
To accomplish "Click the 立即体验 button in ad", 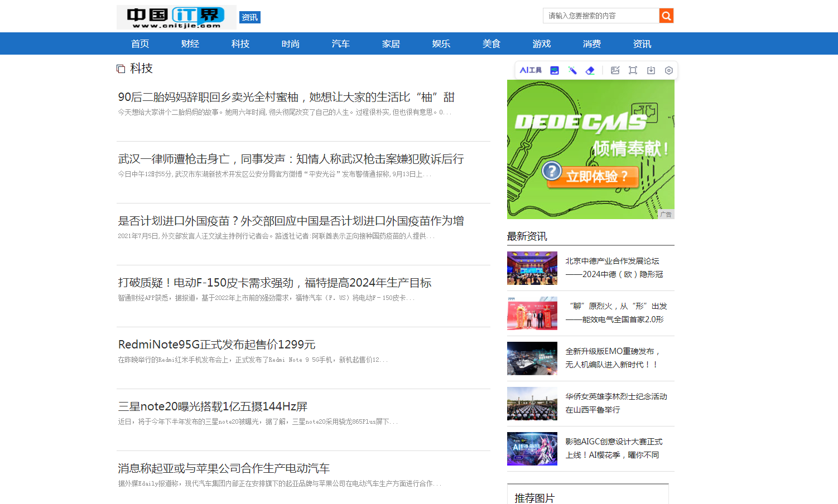I will coord(593,177).
